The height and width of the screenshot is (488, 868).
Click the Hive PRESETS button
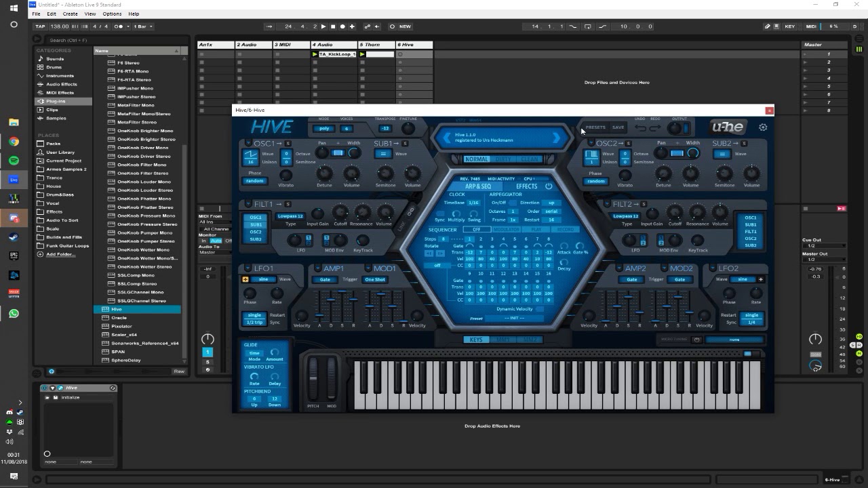595,127
